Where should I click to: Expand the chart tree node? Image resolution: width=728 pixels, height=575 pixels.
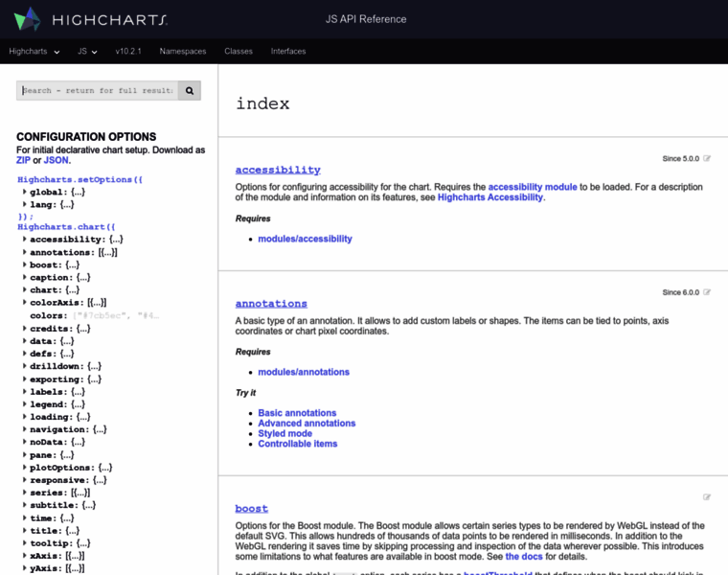[x=25, y=289]
